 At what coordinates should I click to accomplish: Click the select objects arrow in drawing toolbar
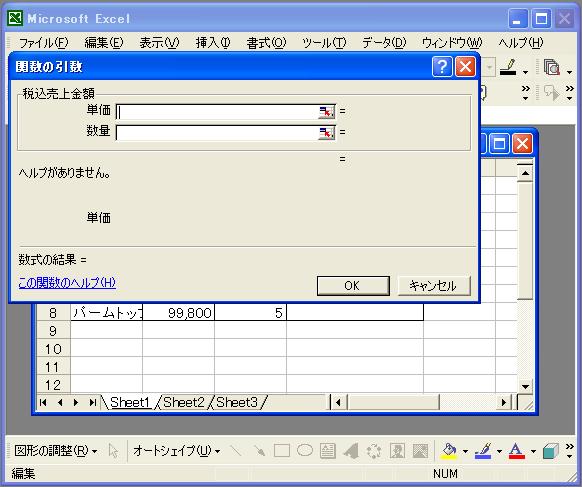click(113, 451)
